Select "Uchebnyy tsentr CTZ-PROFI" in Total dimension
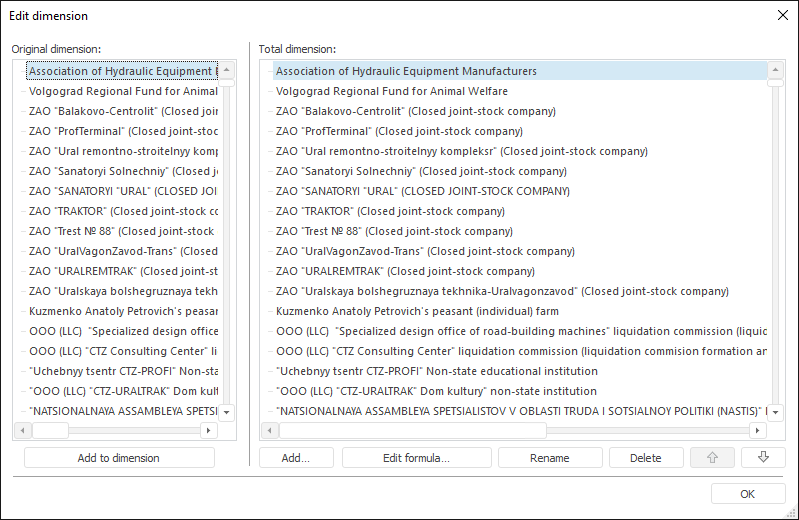Image resolution: width=799 pixels, height=520 pixels. [x=436, y=371]
